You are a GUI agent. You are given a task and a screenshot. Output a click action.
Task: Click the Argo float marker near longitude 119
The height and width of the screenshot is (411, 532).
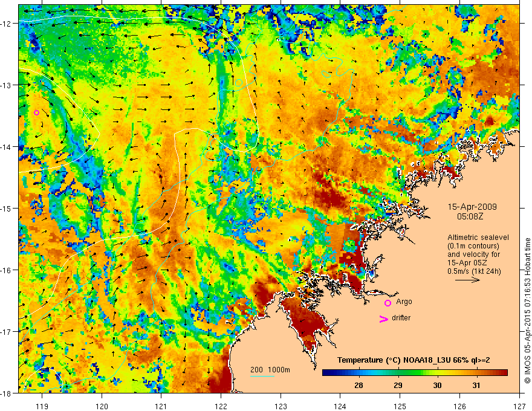point(37,112)
